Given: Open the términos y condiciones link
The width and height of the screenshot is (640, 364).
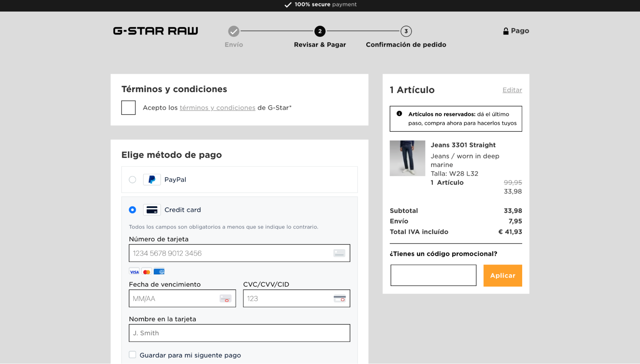Looking at the screenshot, I should (x=217, y=108).
